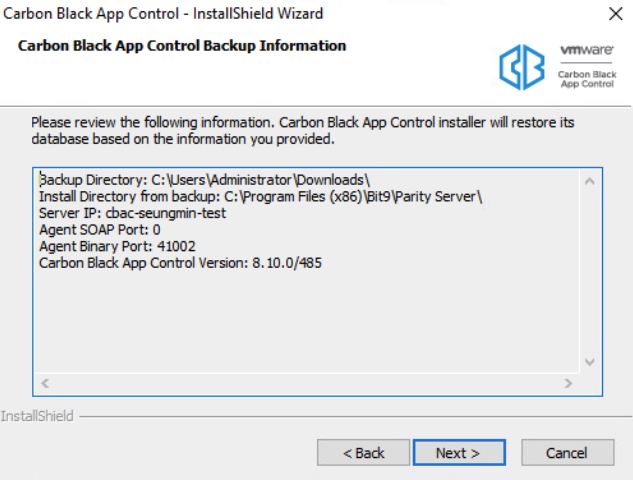Click the InstallShield label
This screenshot has height=480, width=633.
(x=37, y=416)
